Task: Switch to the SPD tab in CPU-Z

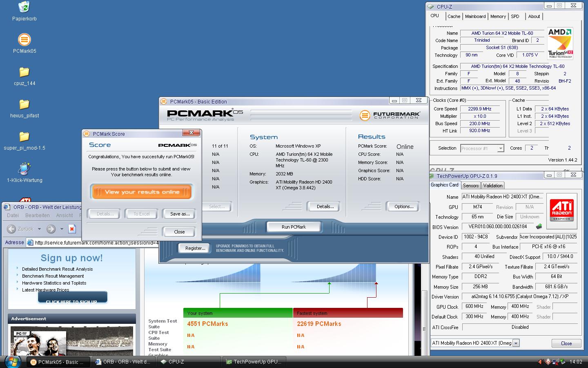Action: 515,16
